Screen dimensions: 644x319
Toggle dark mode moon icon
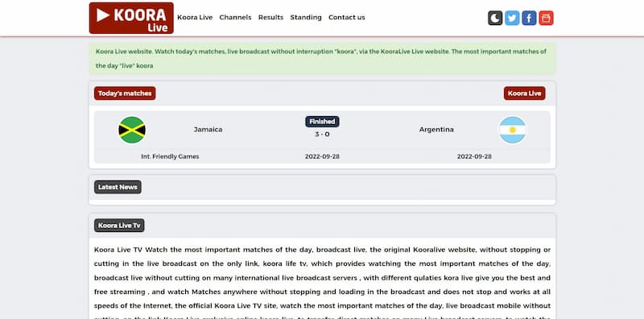[495, 18]
